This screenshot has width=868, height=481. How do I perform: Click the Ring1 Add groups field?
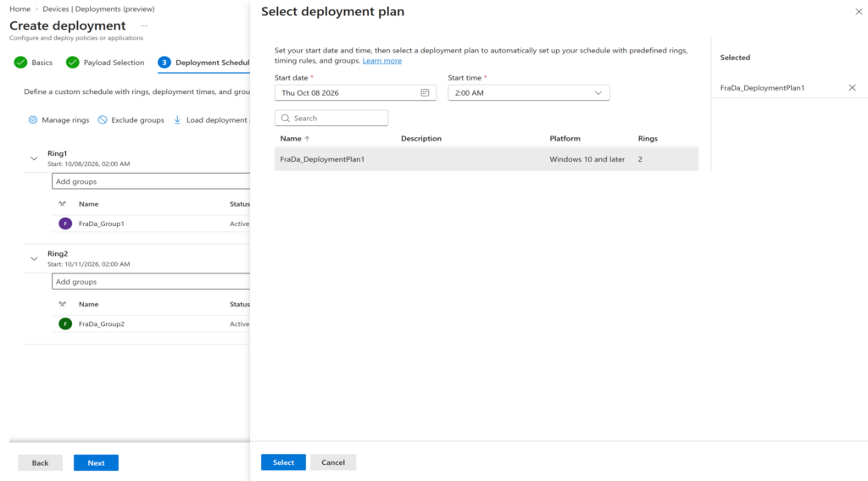pos(151,181)
